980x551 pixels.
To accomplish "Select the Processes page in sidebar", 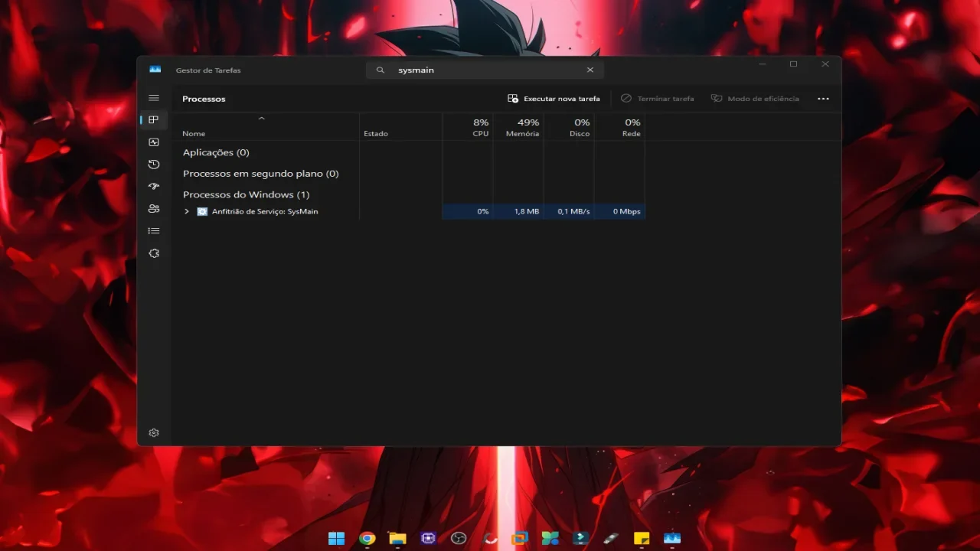I will tap(154, 120).
